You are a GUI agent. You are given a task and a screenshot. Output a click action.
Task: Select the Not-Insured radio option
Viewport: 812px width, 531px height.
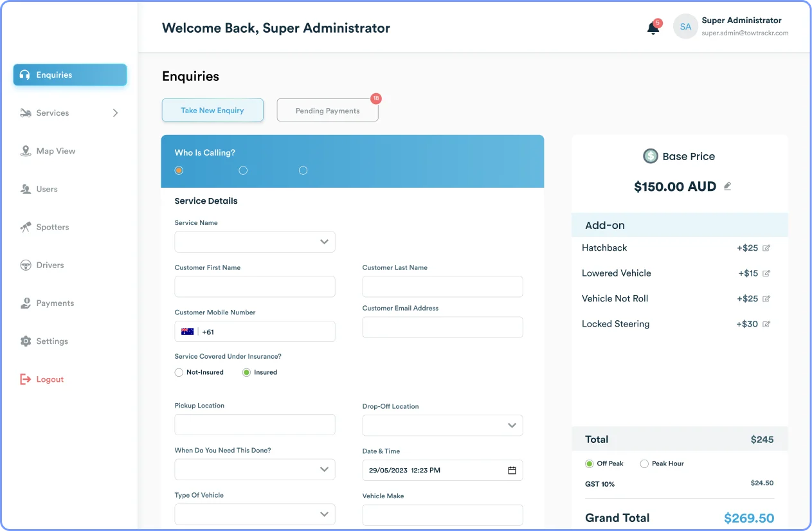pyautogui.click(x=179, y=372)
